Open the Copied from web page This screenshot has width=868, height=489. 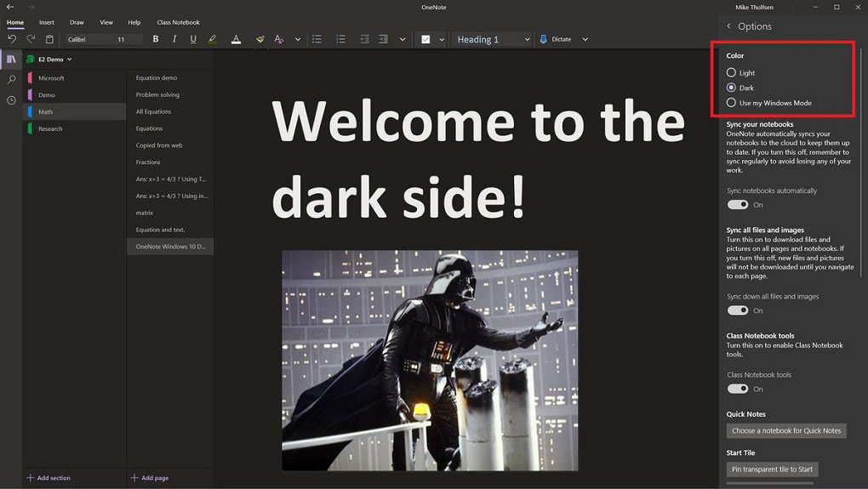(x=170, y=145)
